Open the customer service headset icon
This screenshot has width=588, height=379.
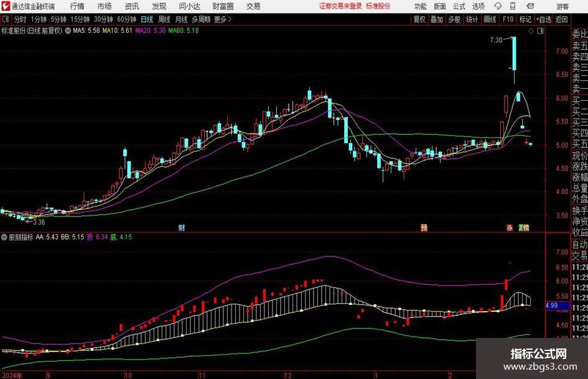[498, 6]
